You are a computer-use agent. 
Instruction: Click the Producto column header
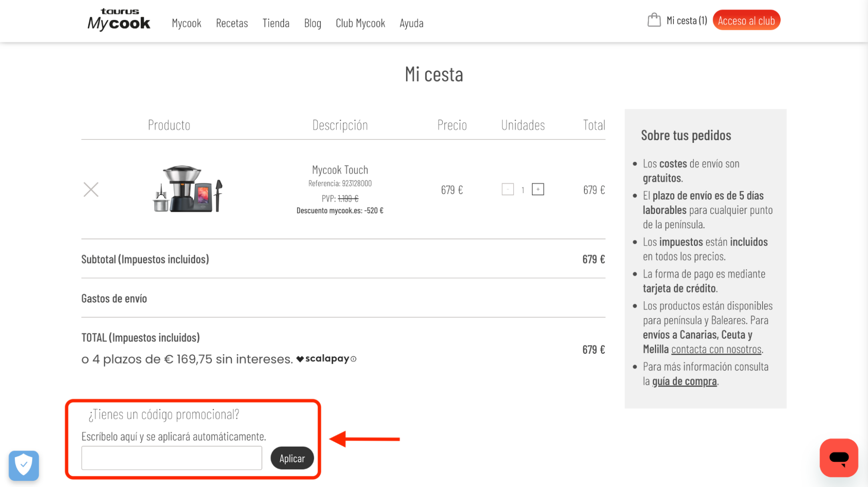[x=169, y=125]
